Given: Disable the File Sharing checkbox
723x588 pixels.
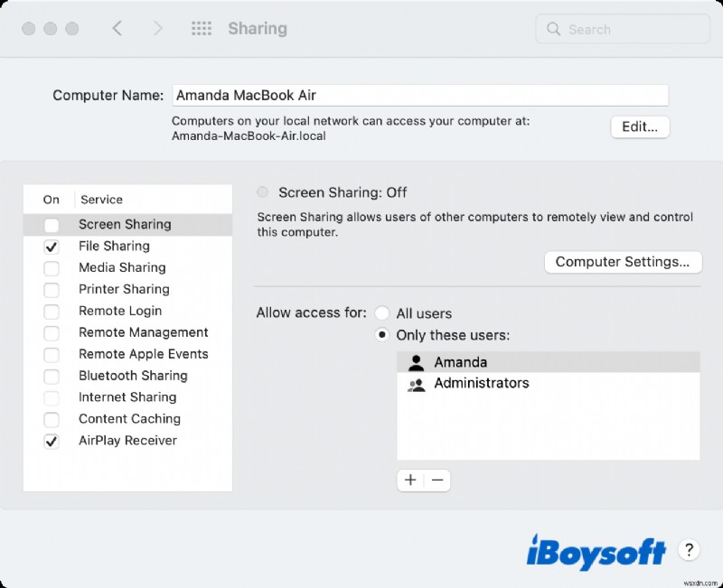Looking at the screenshot, I should click(51, 246).
